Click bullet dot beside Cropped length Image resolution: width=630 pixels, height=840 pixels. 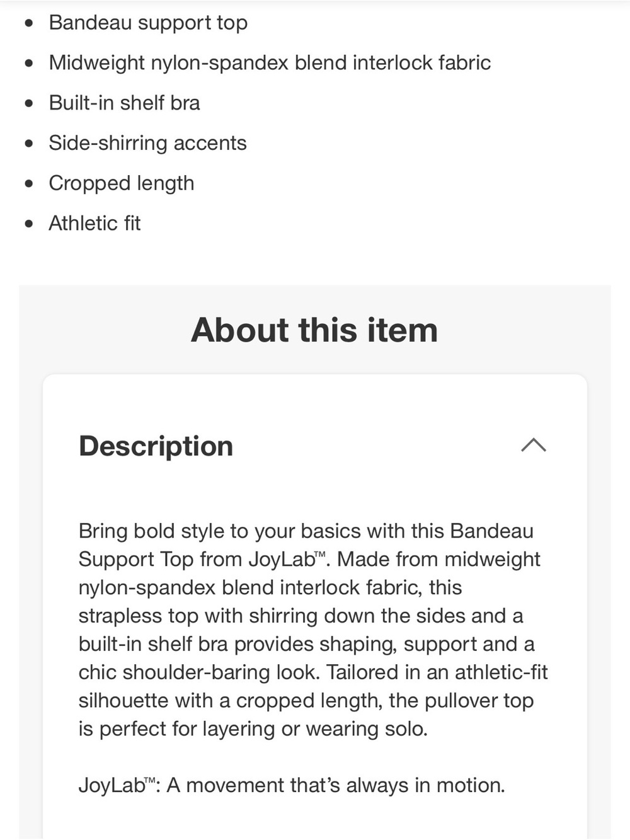coord(28,184)
